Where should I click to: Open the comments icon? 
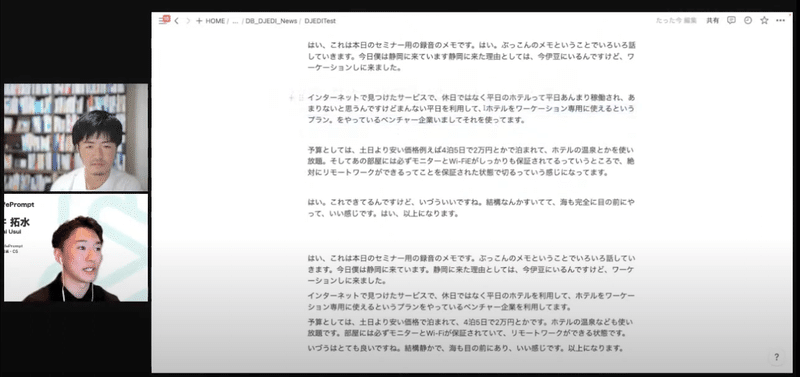coord(731,20)
